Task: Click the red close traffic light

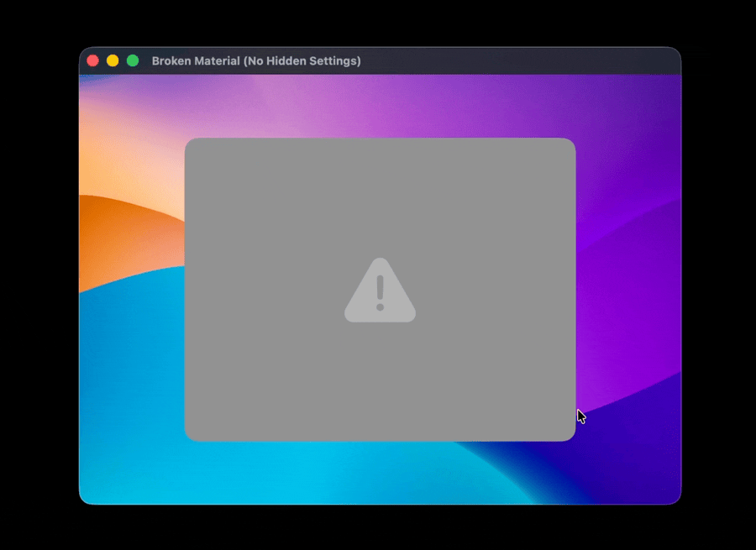Action: 92,60
